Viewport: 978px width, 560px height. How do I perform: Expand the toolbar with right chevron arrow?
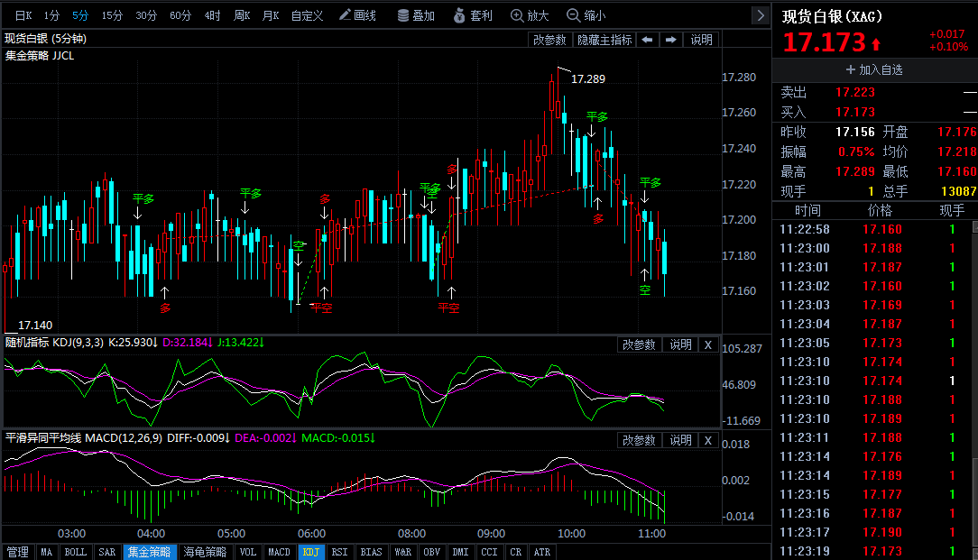pos(760,15)
